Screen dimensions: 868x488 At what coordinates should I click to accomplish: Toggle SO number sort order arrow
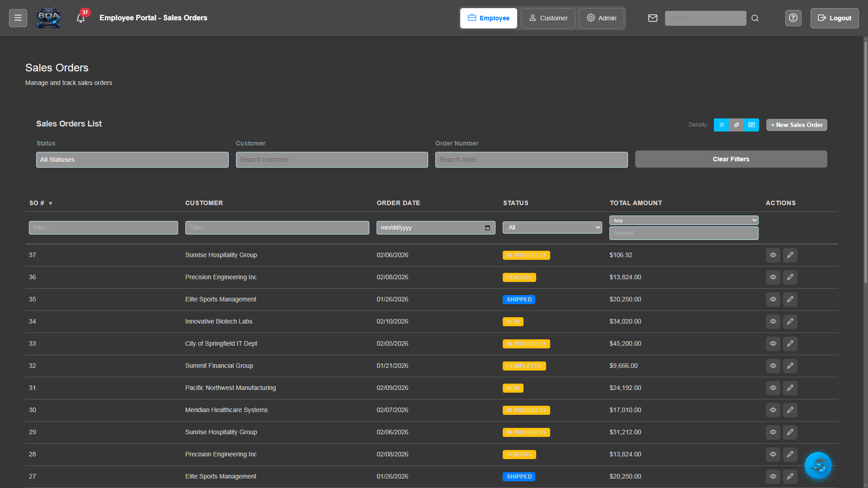50,203
